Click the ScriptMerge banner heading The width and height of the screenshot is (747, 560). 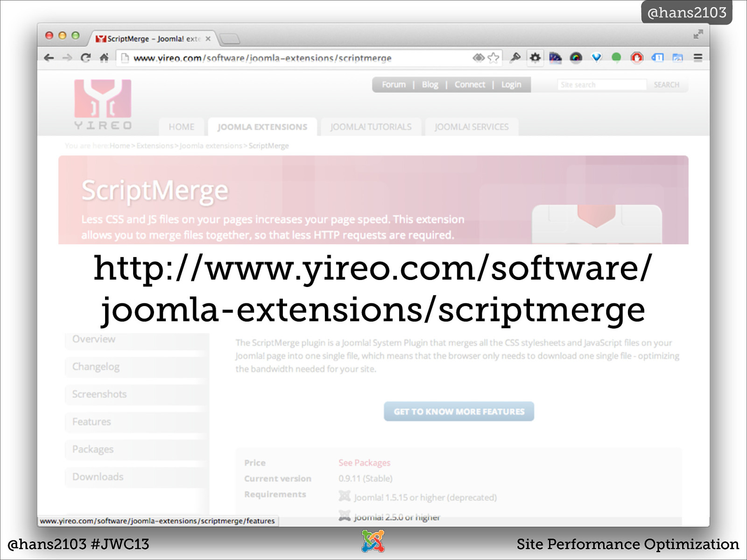pos(155,191)
